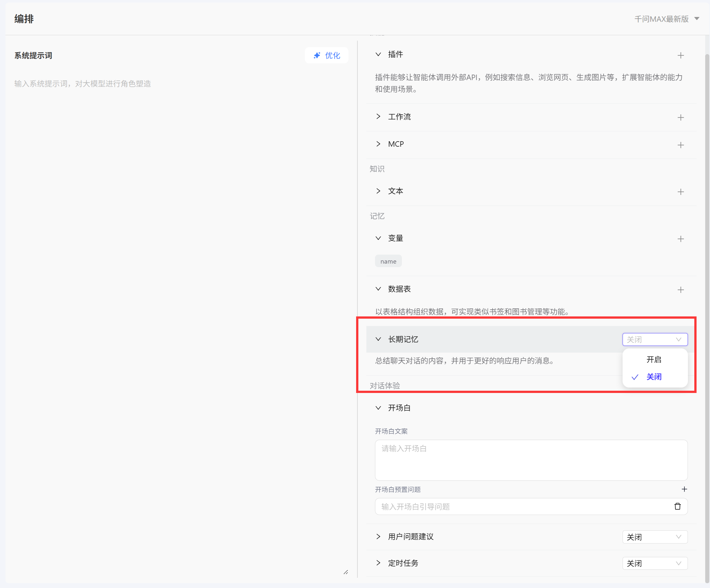710x588 pixels.
Task: Add text knowledge with plus icon
Action: tap(681, 192)
